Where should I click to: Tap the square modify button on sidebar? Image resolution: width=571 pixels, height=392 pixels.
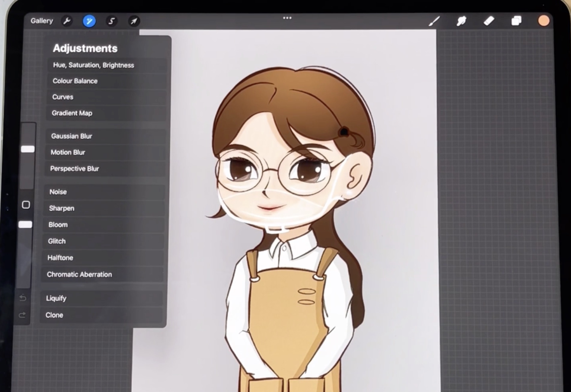tap(26, 205)
